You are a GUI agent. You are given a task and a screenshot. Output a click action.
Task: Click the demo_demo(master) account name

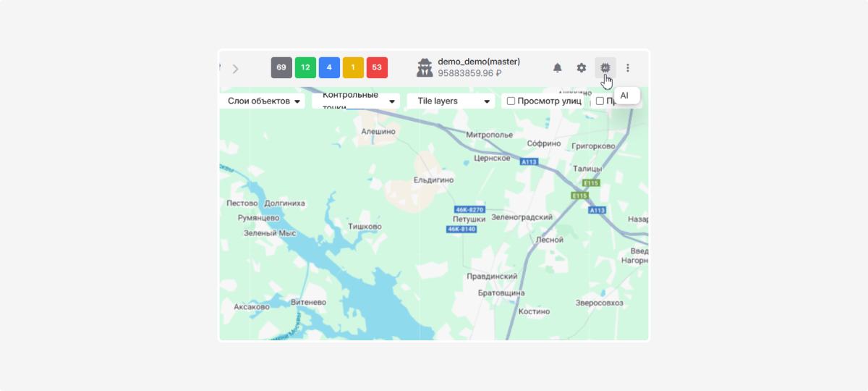point(479,62)
